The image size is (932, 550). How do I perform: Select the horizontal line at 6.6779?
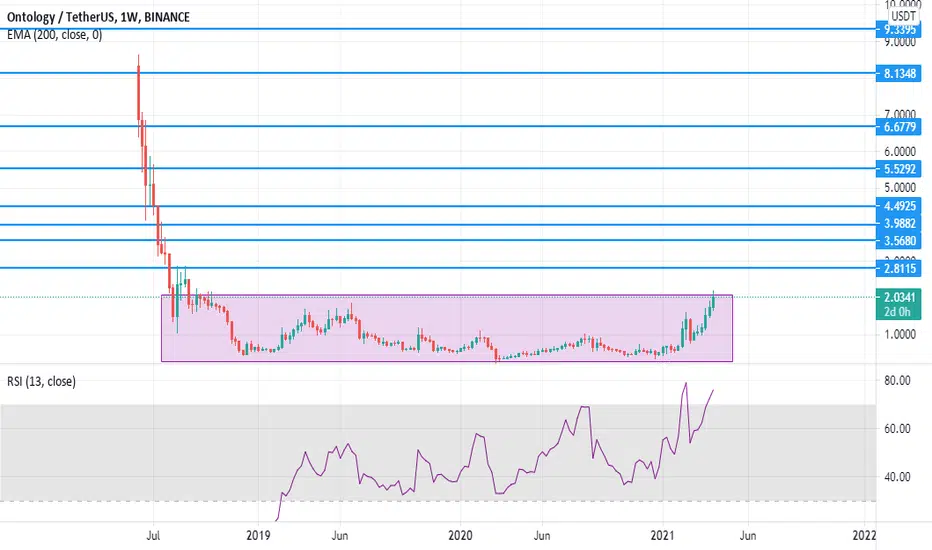tap(437, 126)
